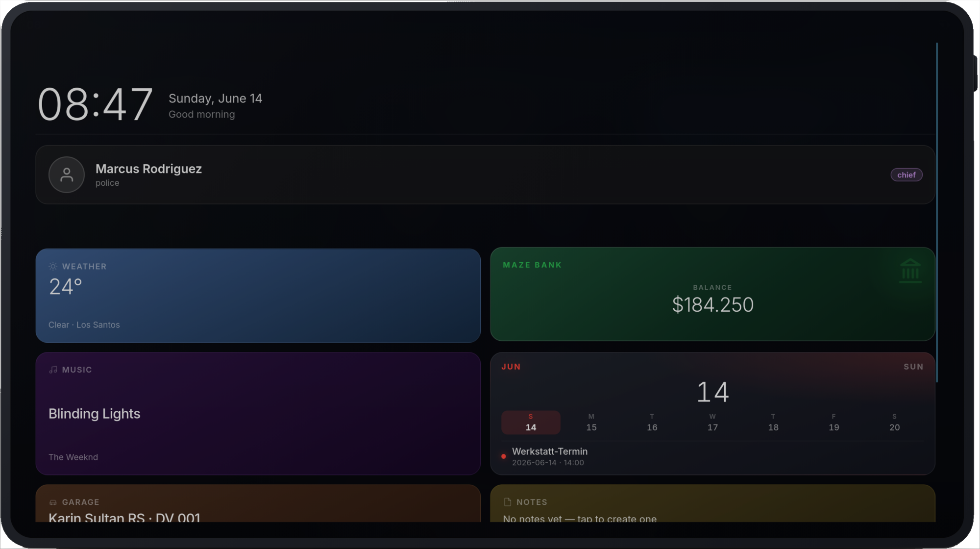980x549 pixels.
Task: Click the vertical scrollbar on the right
Action: pos(937,212)
